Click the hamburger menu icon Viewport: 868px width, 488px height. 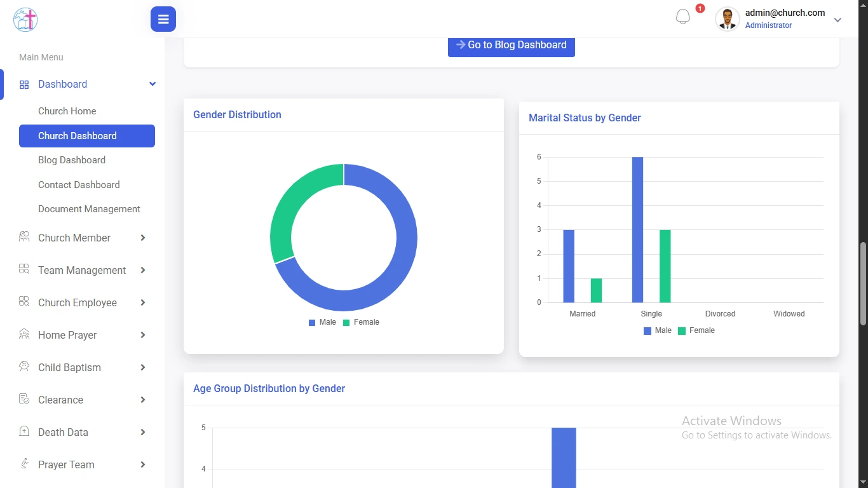(x=163, y=19)
